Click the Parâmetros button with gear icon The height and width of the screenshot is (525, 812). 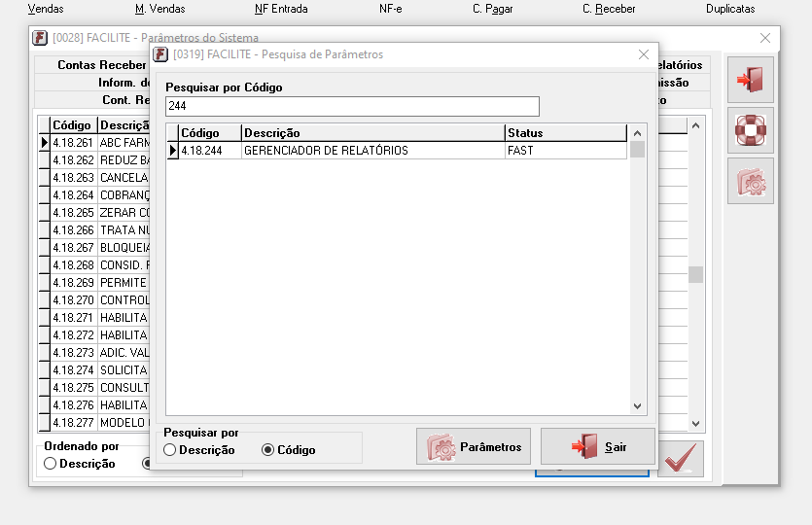pyautogui.click(x=474, y=446)
